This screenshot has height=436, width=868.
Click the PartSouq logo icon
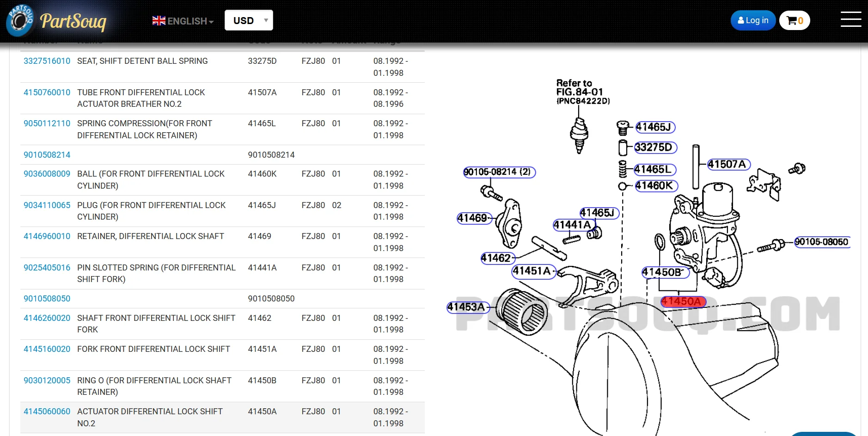tap(20, 20)
